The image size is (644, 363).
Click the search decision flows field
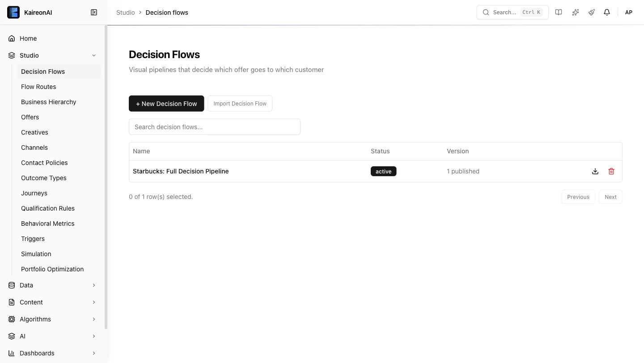point(215,127)
